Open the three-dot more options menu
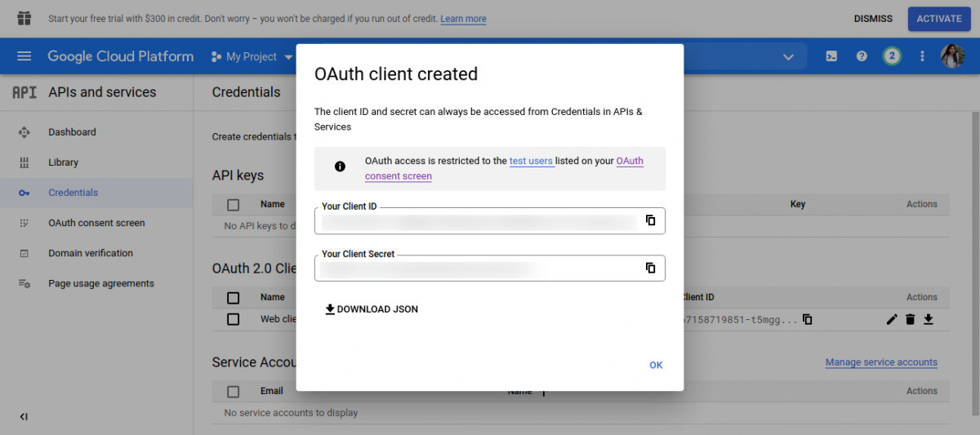980x435 pixels. click(923, 56)
